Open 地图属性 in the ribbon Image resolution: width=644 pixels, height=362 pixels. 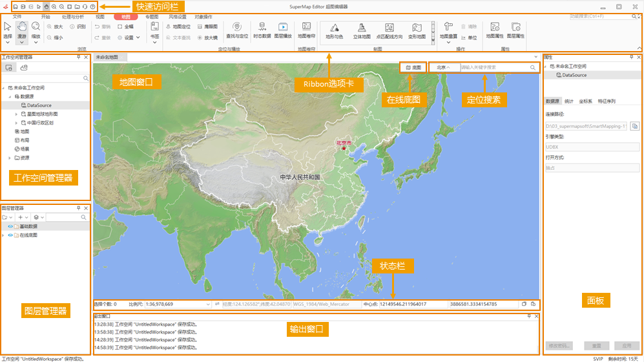(x=494, y=27)
